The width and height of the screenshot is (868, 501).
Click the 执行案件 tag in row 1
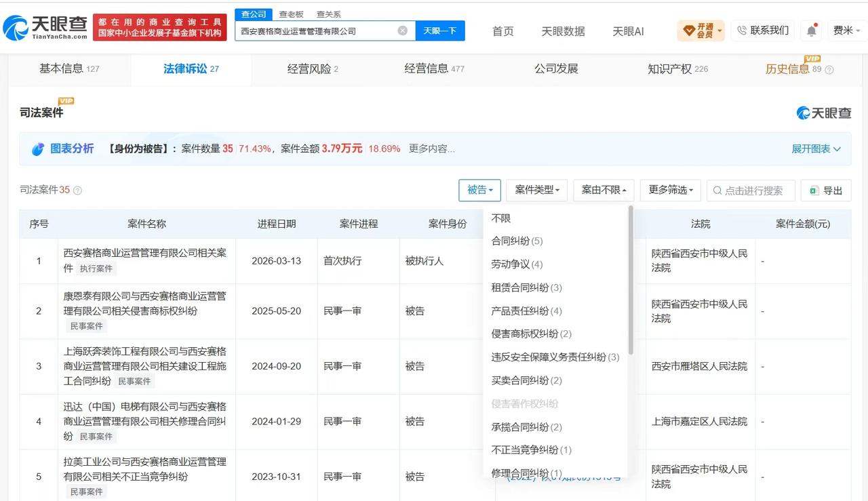point(96,268)
